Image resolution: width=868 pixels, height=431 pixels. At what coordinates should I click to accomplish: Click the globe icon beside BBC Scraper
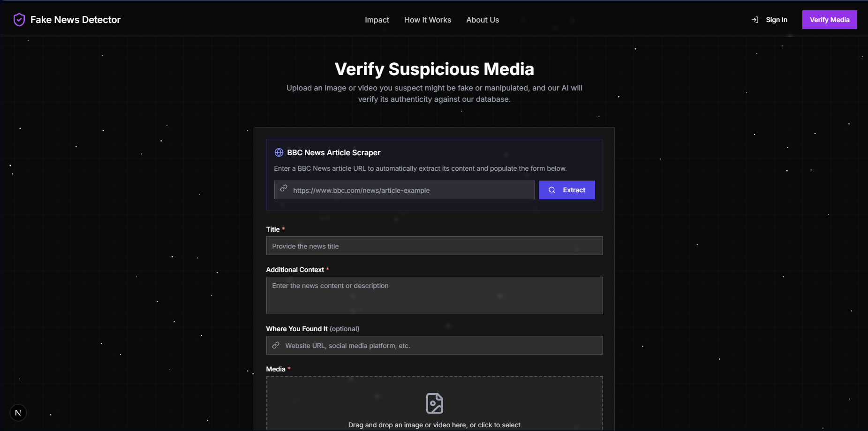(279, 152)
